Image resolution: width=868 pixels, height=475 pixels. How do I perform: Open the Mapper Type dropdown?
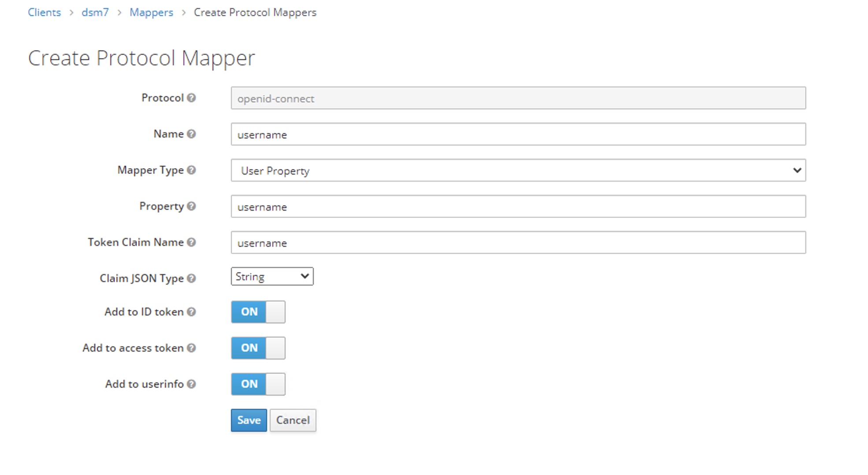pos(518,170)
